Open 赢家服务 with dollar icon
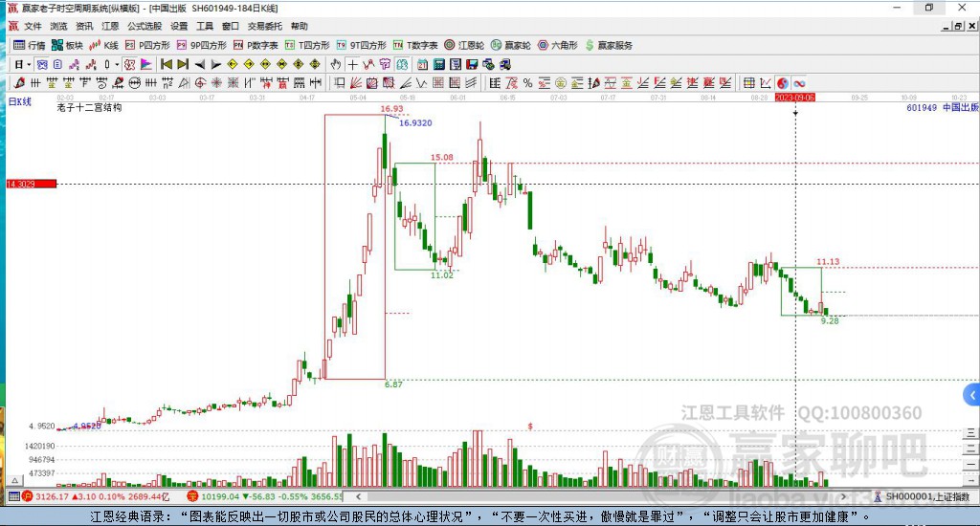The image size is (980, 526). (x=609, y=45)
